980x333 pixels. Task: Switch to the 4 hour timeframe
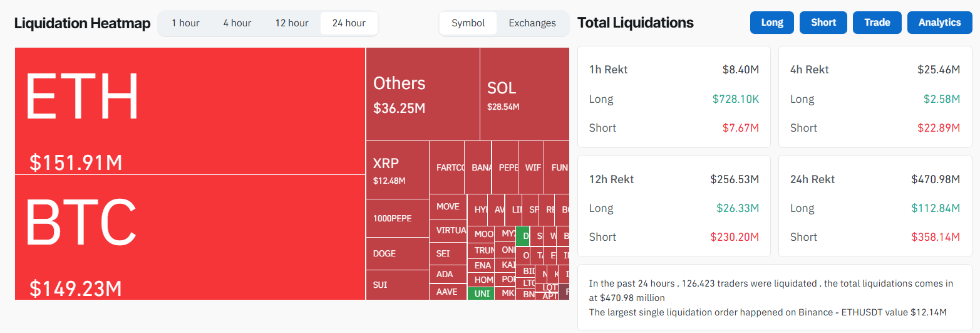(x=237, y=23)
